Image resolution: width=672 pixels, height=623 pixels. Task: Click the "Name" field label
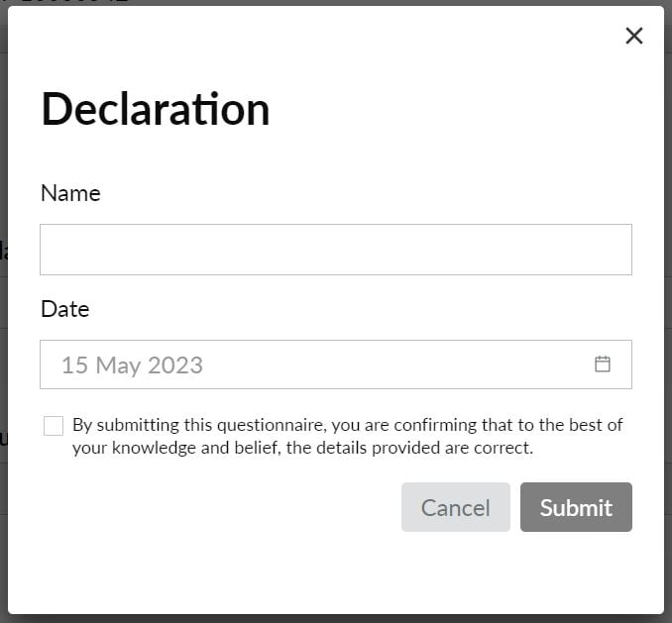click(70, 193)
